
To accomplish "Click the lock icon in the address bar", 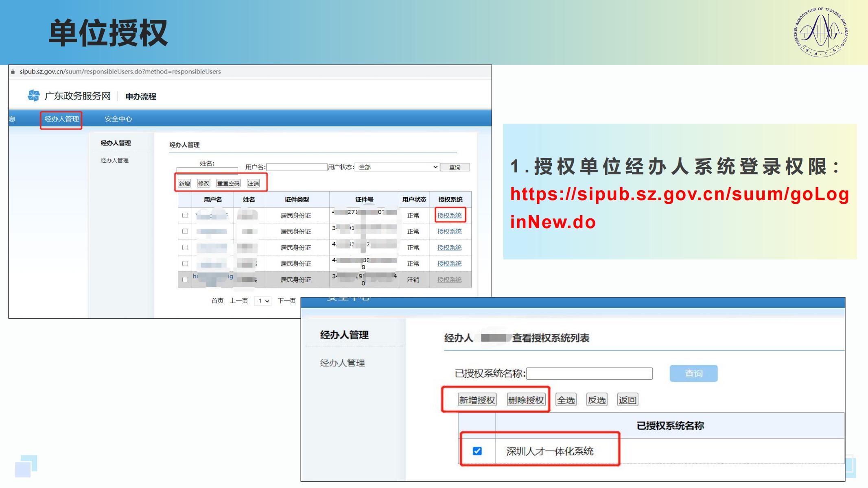I will point(13,72).
